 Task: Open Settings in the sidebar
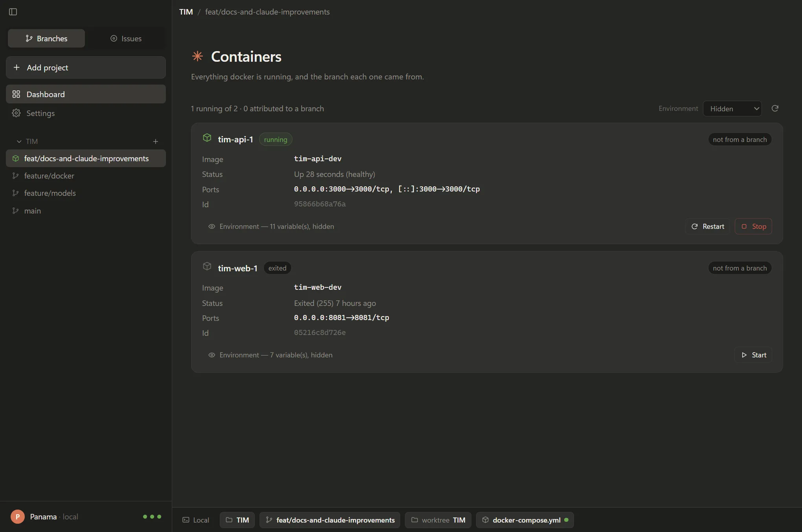[86, 113]
